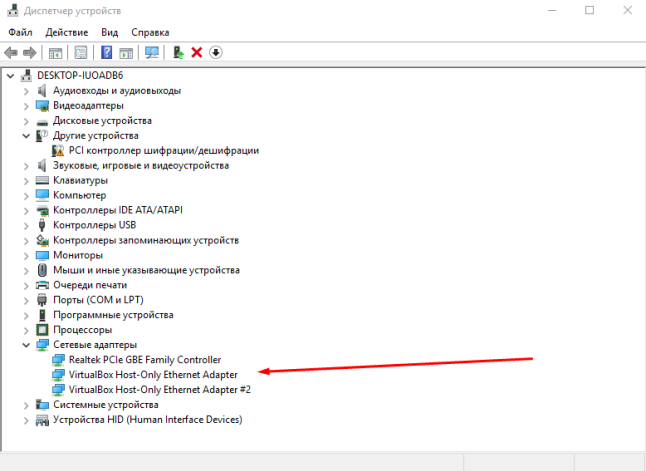Image resolution: width=646 pixels, height=471 pixels.
Task: Click the Disable device down-arrow icon
Action: [x=215, y=52]
